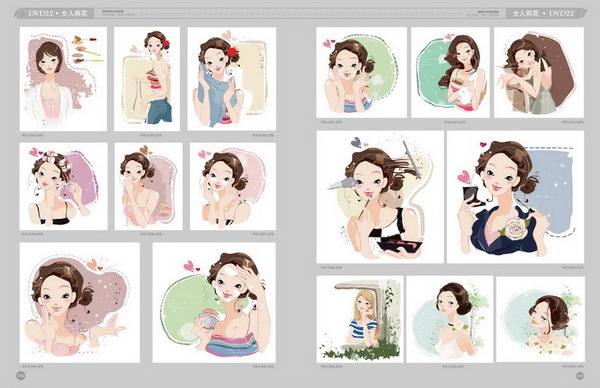Select woman in pink camisole on mauve background
600x388 pixels.
click(148, 186)
